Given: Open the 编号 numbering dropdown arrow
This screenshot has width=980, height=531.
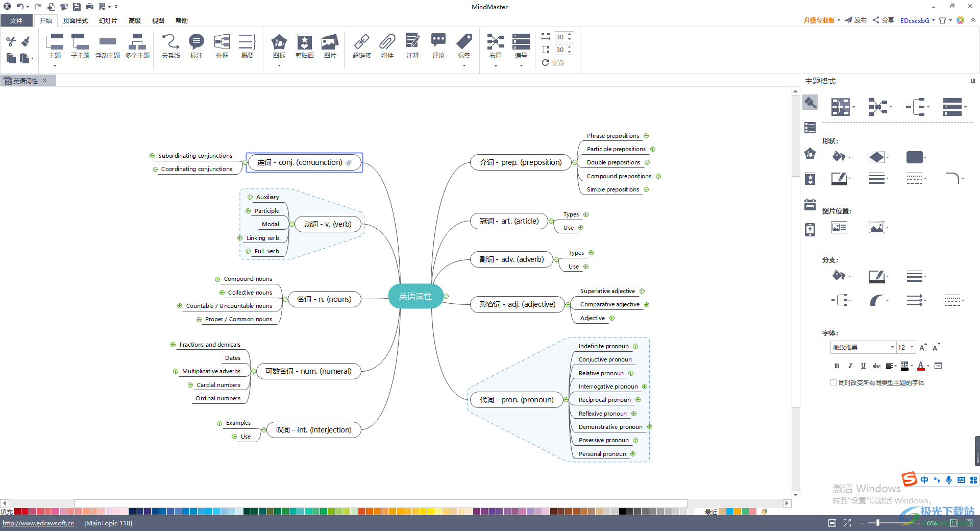Looking at the screenshot, I should pyautogui.click(x=521, y=65).
